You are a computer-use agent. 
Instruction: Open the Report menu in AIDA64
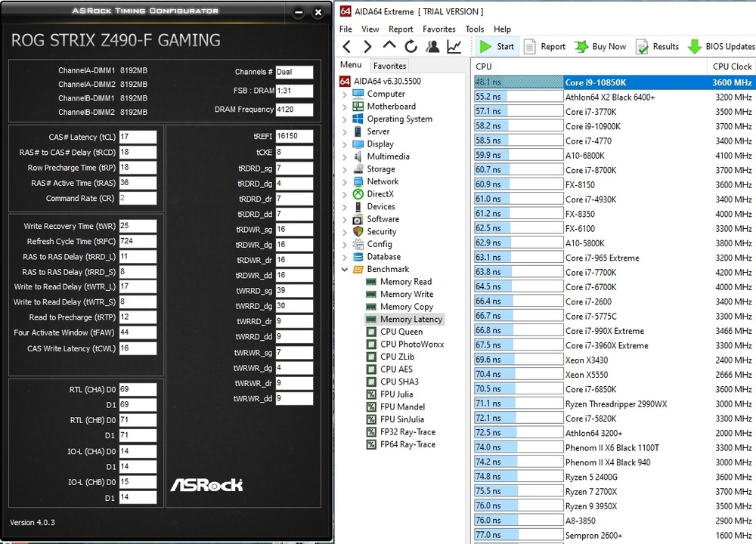(401, 29)
